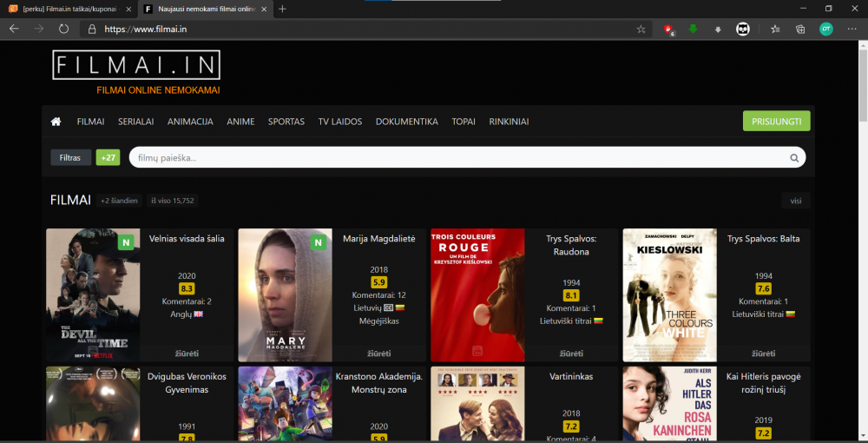This screenshot has width=868, height=443.
Task: Open the ANIME menu item
Action: 240,122
